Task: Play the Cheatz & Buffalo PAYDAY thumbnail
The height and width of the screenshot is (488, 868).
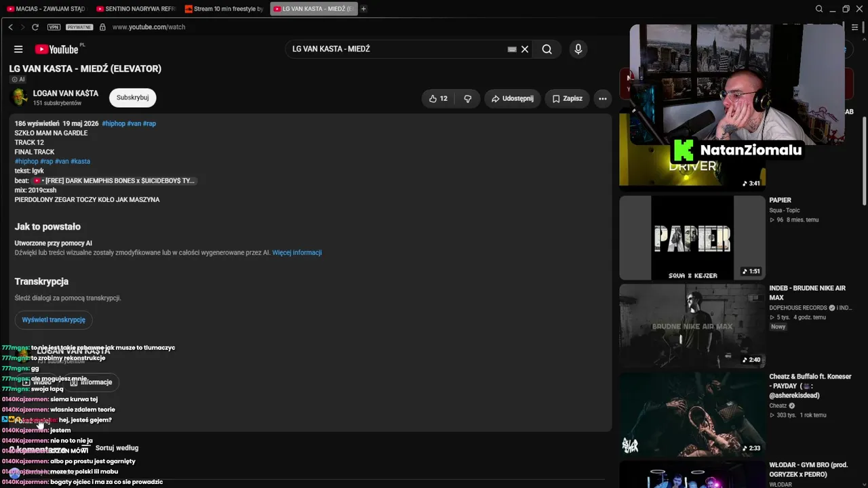Action: click(692, 414)
